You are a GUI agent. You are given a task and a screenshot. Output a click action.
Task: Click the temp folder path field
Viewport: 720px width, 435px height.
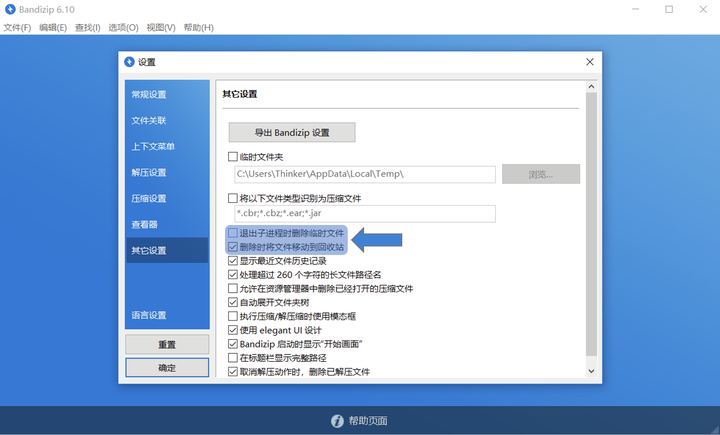(365, 174)
